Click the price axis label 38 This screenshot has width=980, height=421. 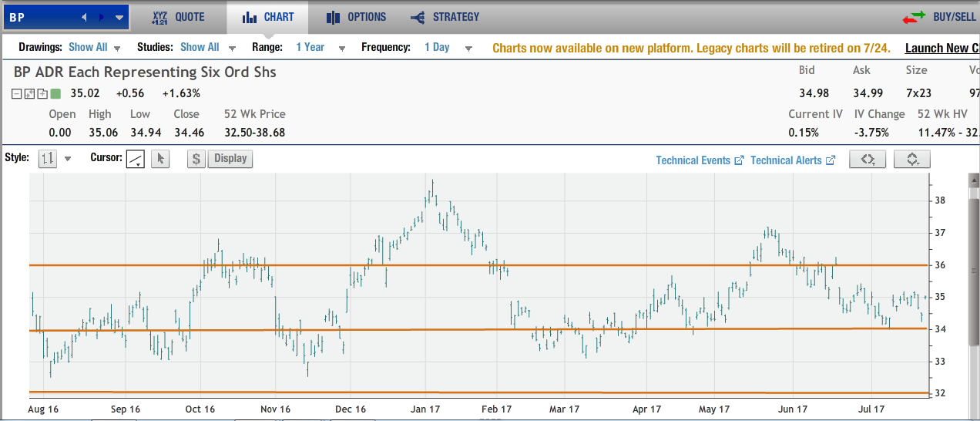coord(940,200)
